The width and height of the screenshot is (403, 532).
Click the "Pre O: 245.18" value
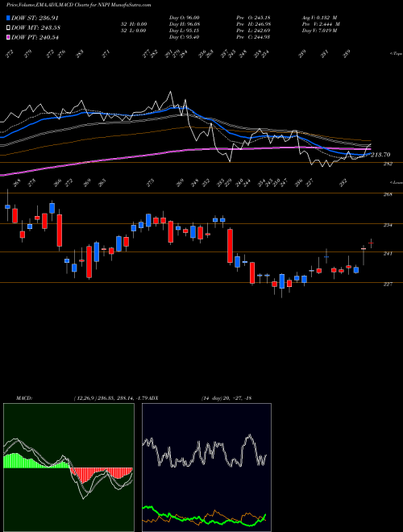(x=253, y=18)
